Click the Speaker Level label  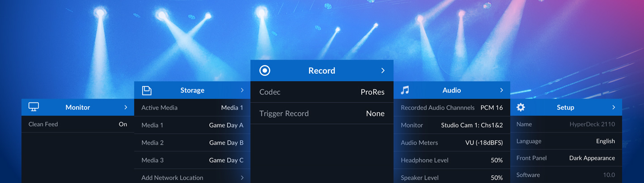click(419, 178)
